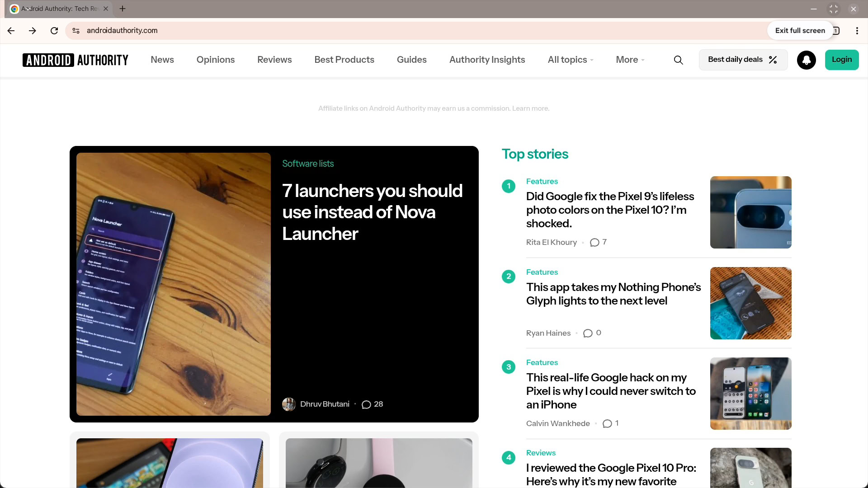Click the green Login button
This screenshot has width=868, height=488.
(x=841, y=60)
